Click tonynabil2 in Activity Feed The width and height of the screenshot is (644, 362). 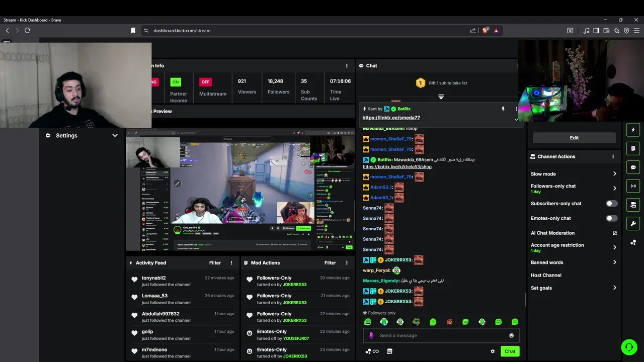153,278
